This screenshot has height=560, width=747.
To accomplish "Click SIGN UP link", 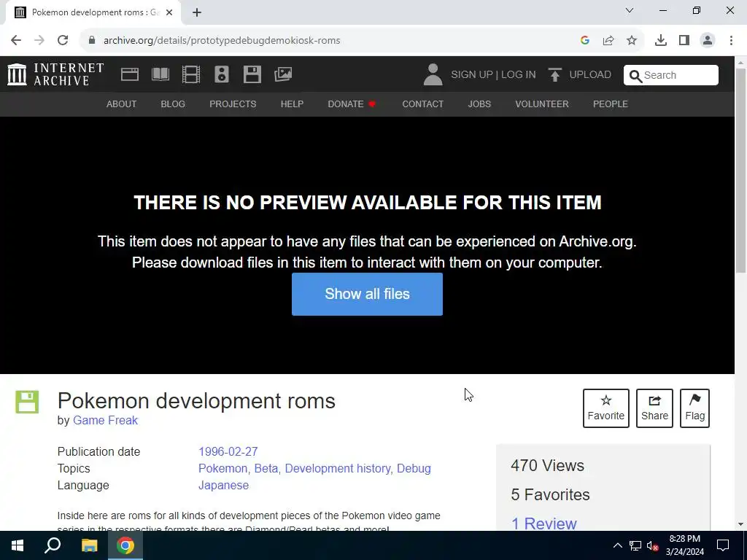I will click(472, 75).
